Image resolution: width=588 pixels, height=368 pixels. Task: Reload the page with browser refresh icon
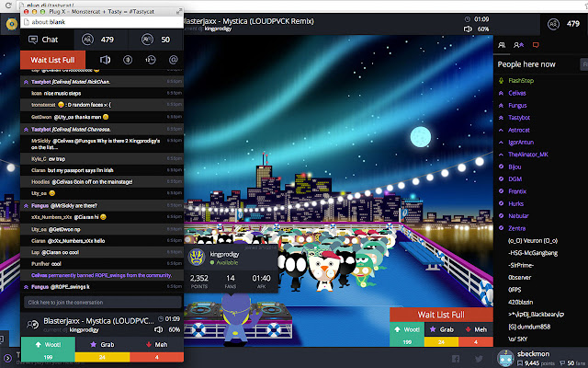pyautogui.click(x=7, y=6)
